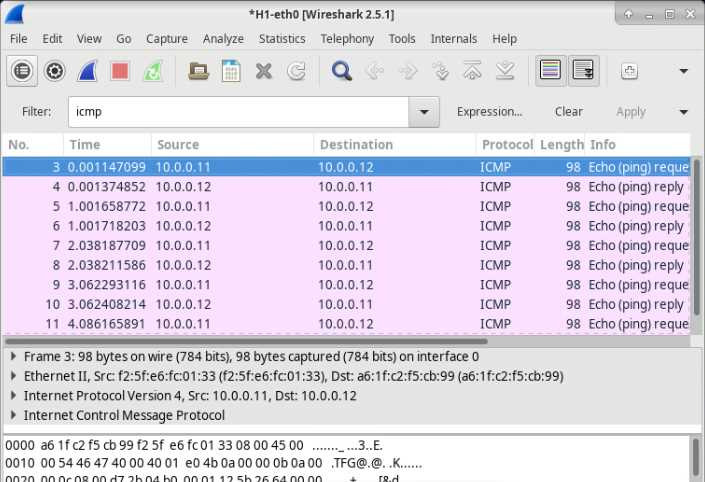
Task: Go back in packet history arrow
Action: coord(375,71)
